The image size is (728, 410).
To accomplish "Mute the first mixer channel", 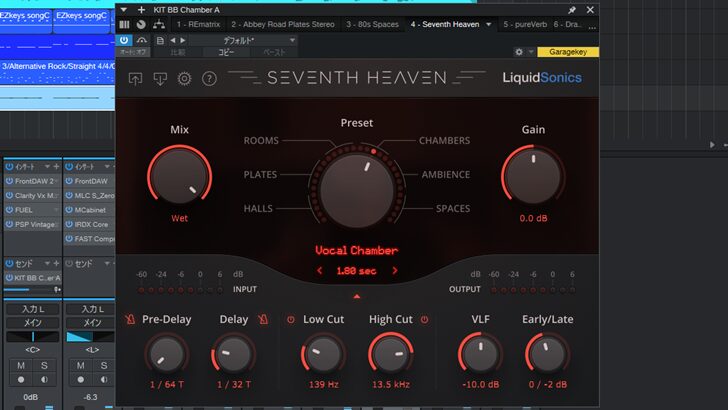I will tap(21, 365).
